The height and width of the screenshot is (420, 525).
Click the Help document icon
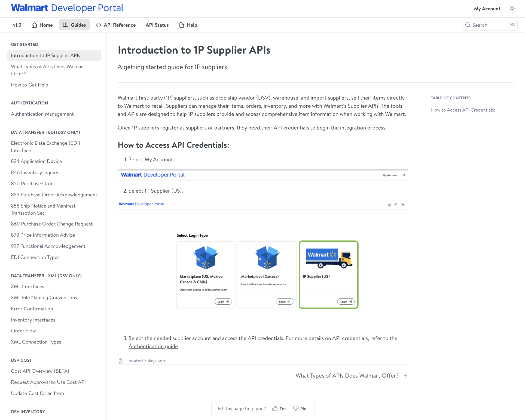click(182, 25)
